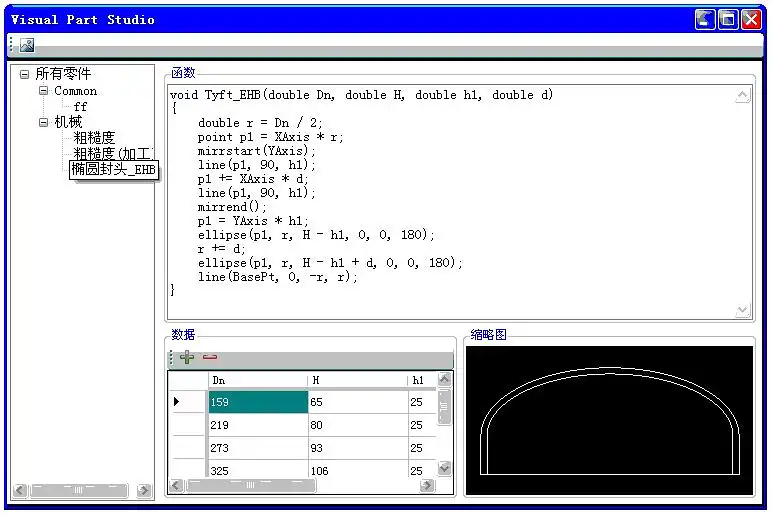Click data grid vertical scroll down arrow
Image resolution: width=773 pixels, height=516 pixels.
point(444,469)
